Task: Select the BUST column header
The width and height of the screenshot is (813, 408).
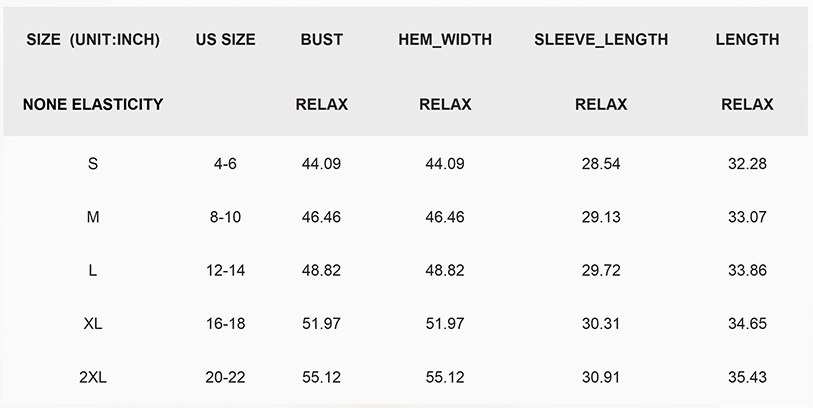Action: tap(321, 40)
